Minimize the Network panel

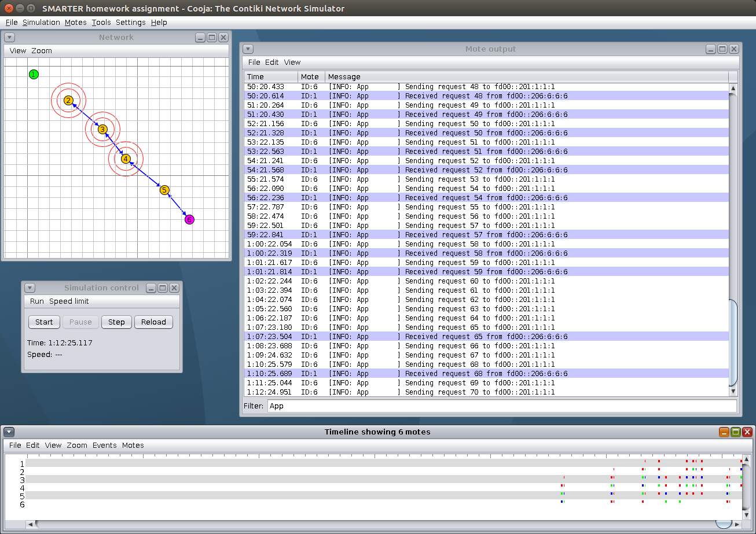(x=200, y=38)
